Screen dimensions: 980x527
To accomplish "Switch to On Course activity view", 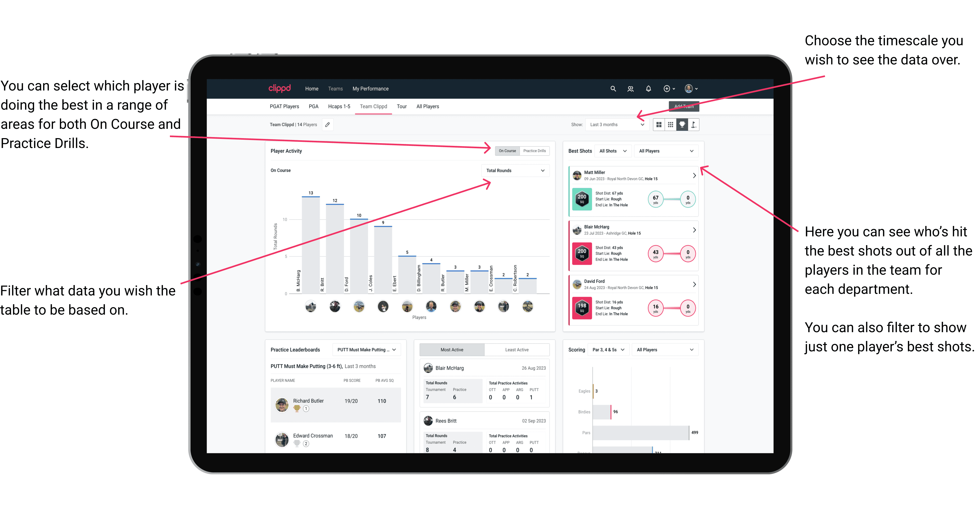I will (507, 151).
